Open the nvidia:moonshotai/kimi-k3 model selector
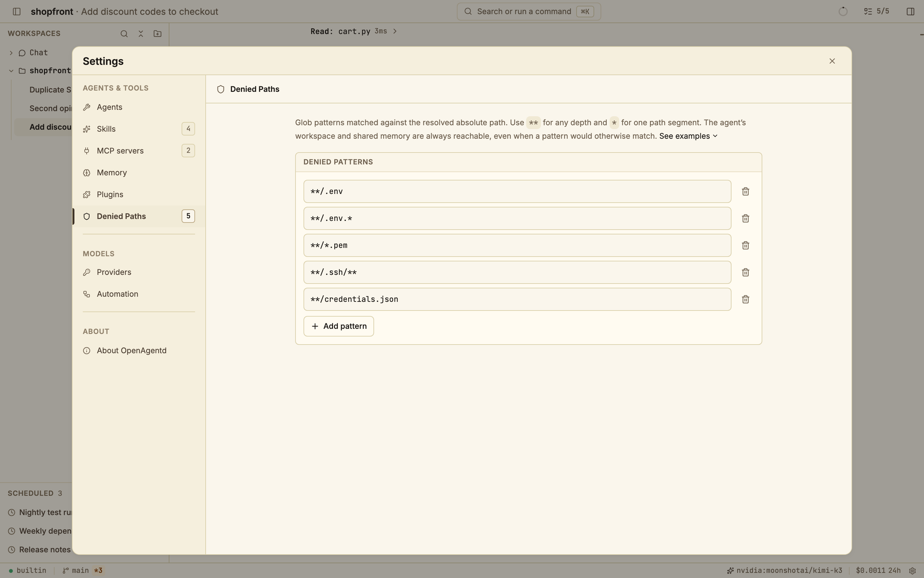Viewport: 924px width, 578px height. 785,571
